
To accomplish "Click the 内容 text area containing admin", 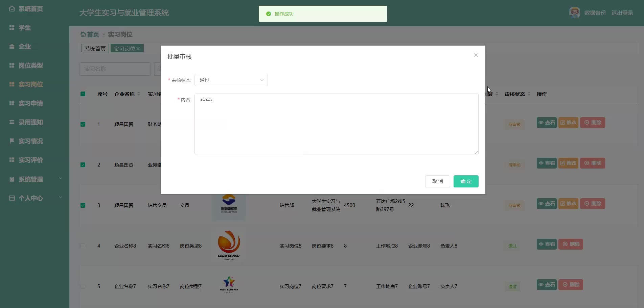I will 336,124.
